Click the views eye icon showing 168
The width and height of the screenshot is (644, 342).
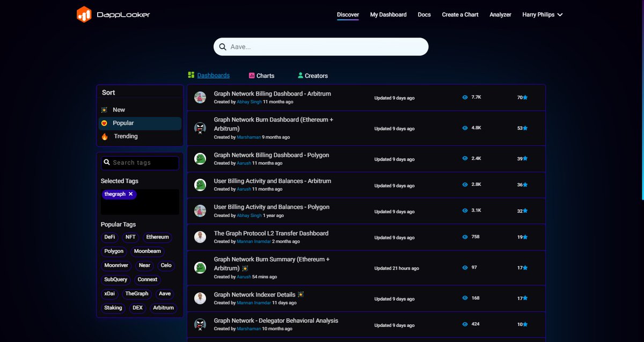point(465,298)
